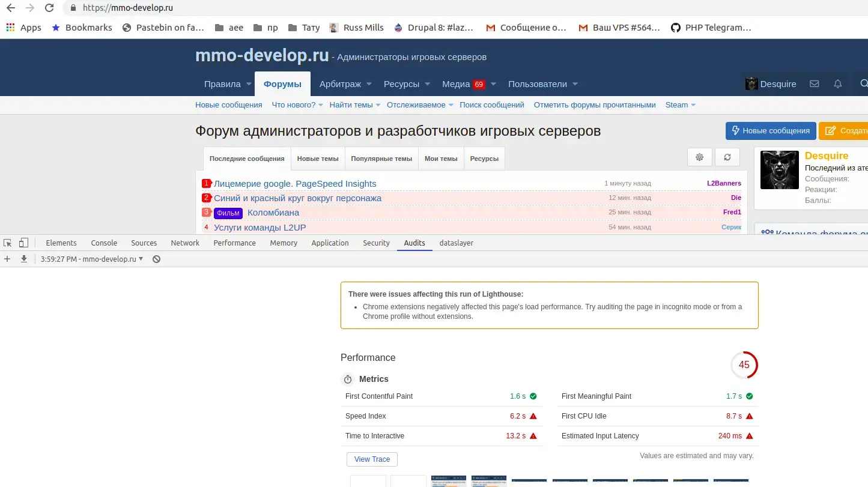
Task: Open Russ Mills bookmark
Action: tap(356, 28)
